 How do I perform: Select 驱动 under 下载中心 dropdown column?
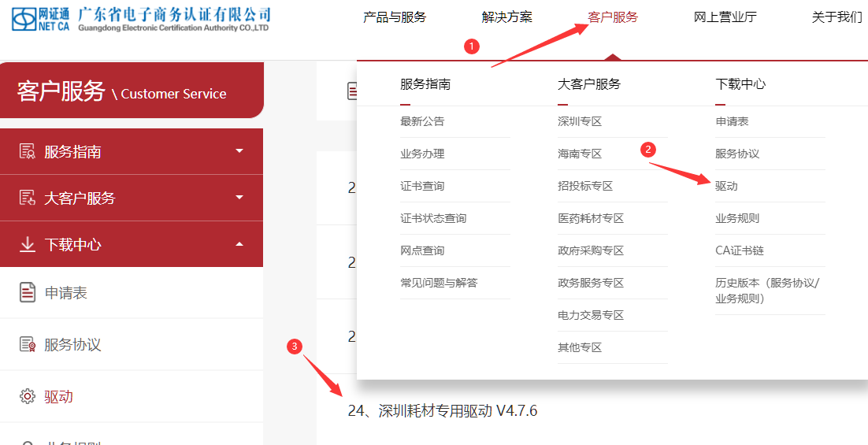(x=726, y=186)
